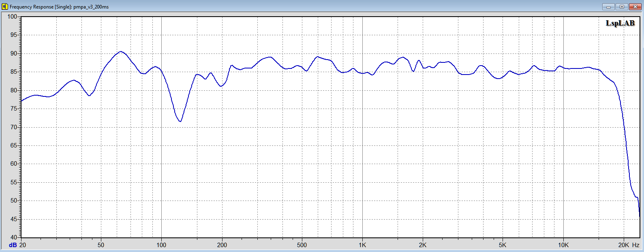Click the 90 dB axis label
The image size is (644, 252).
[x=13, y=53]
